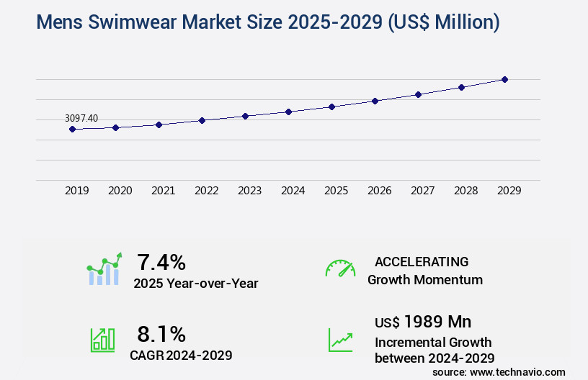The height and width of the screenshot is (380, 588).
Task: Select the 8.1% CAGR figure
Action: click(x=161, y=334)
